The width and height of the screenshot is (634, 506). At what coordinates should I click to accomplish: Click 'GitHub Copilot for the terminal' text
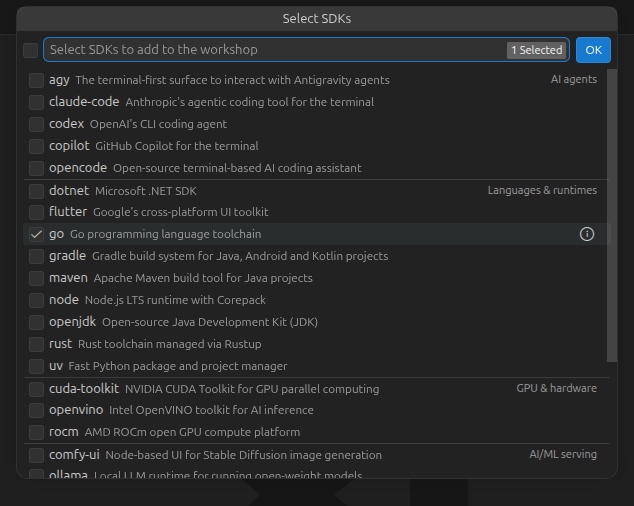[177, 146]
